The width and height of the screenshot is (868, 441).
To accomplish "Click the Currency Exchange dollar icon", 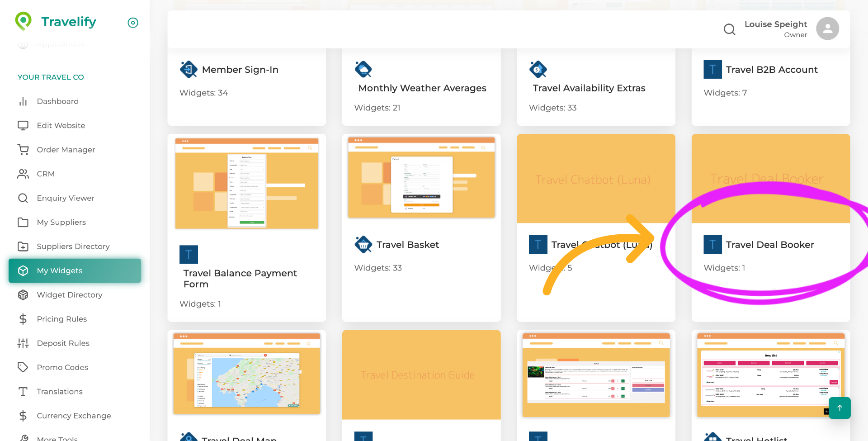I will coord(23,416).
